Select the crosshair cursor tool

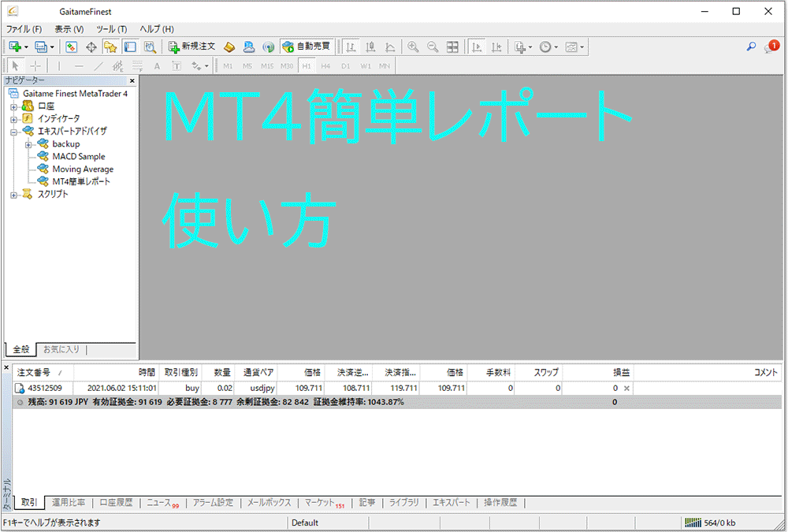click(x=35, y=66)
